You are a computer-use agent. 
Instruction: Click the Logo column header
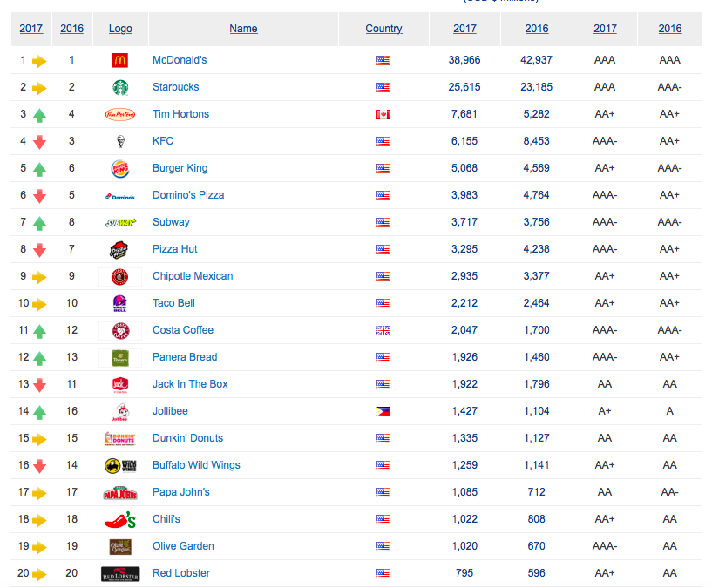tap(120, 29)
